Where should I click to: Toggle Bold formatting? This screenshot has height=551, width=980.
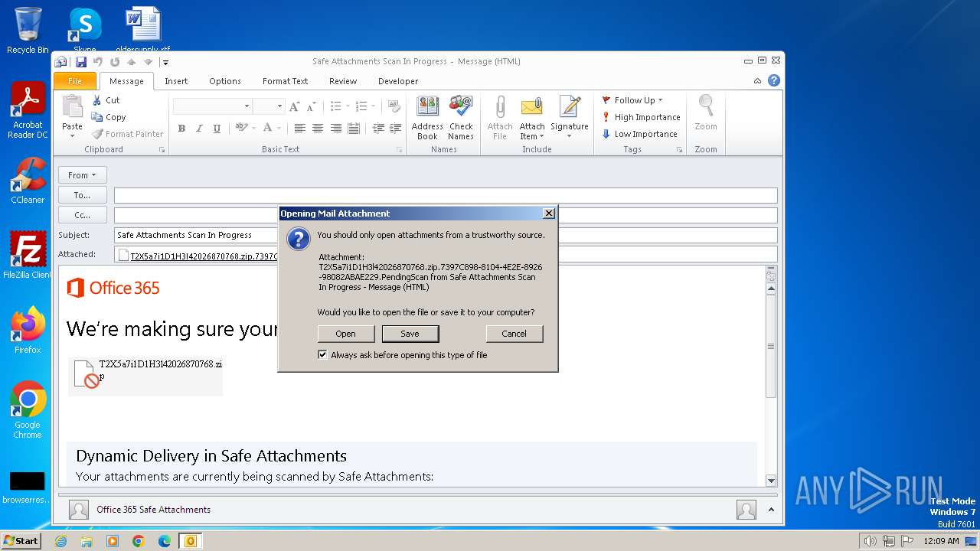point(181,129)
